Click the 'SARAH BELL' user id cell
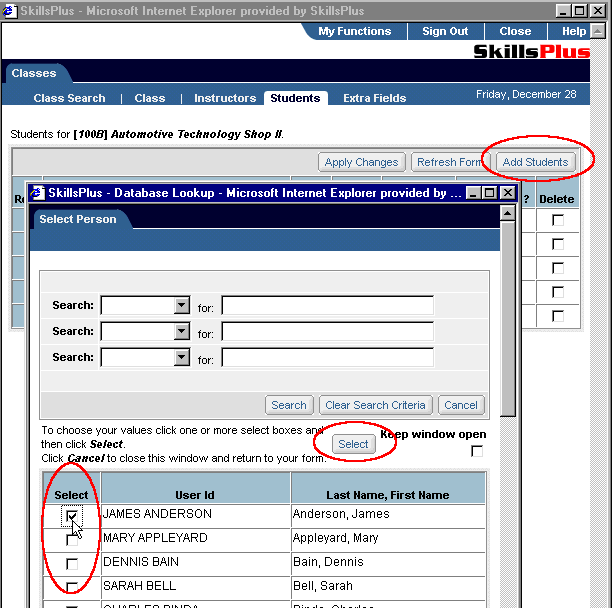Viewport: 612px width, 608px height. pos(196,587)
